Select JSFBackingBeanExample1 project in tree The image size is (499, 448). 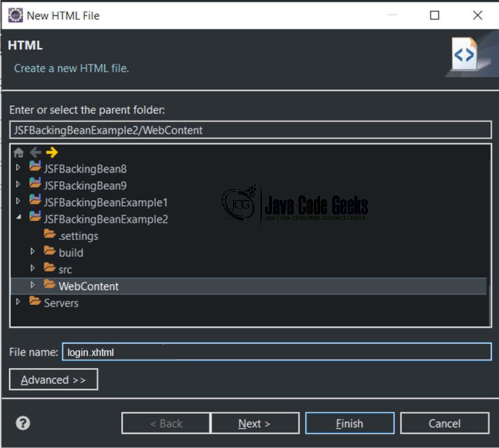coord(105,202)
